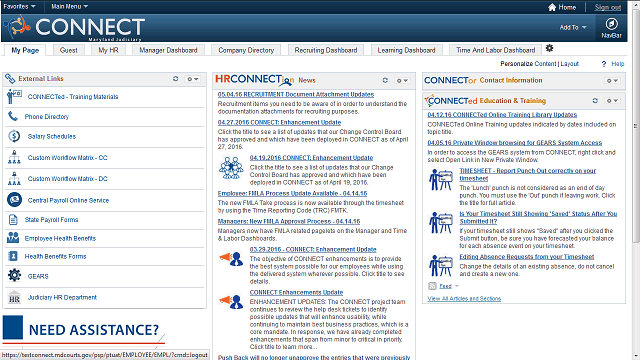This screenshot has width=640, height=360.
Task: Open Is Your Timesheet Still Showing Saved article
Action: (538, 217)
